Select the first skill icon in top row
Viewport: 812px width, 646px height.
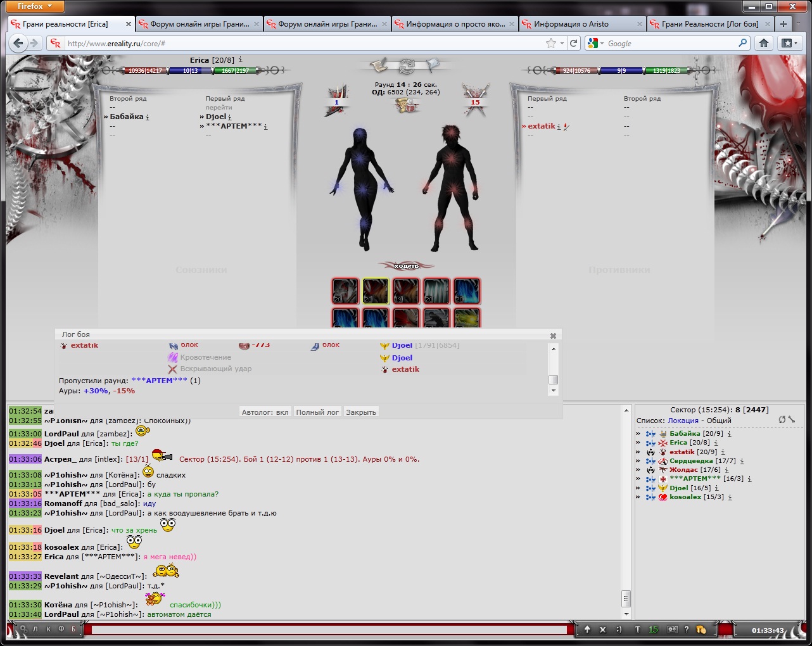coord(345,291)
